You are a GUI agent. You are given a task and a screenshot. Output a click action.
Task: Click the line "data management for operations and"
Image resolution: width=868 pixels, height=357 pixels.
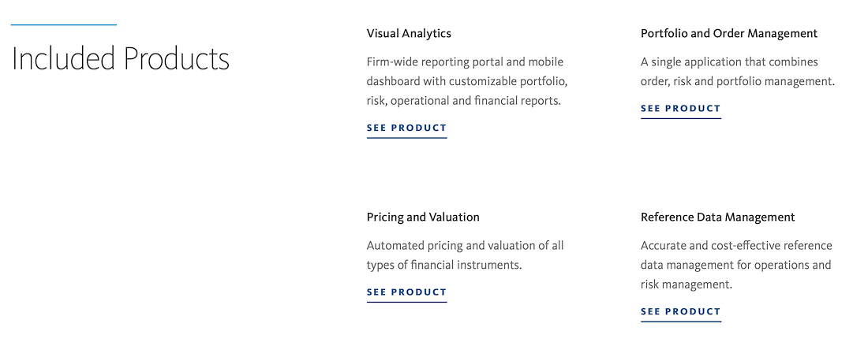pyautogui.click(x=736, y=266)
